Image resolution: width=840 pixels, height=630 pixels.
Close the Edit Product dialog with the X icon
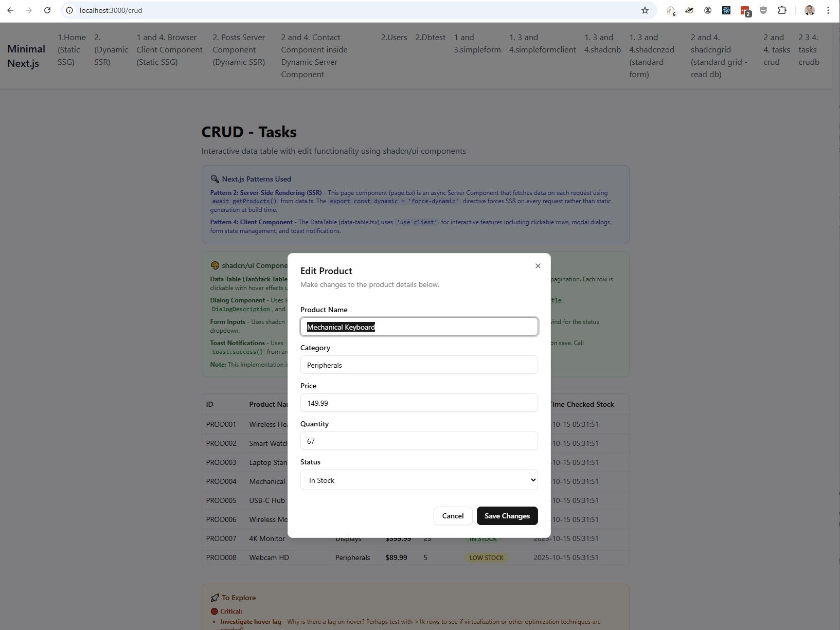538,266
